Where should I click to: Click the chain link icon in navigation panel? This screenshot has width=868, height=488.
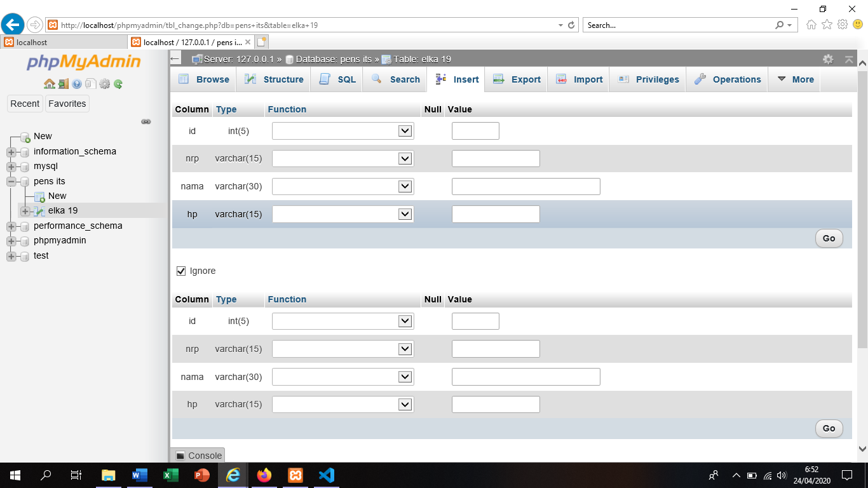tap(146, 121)
